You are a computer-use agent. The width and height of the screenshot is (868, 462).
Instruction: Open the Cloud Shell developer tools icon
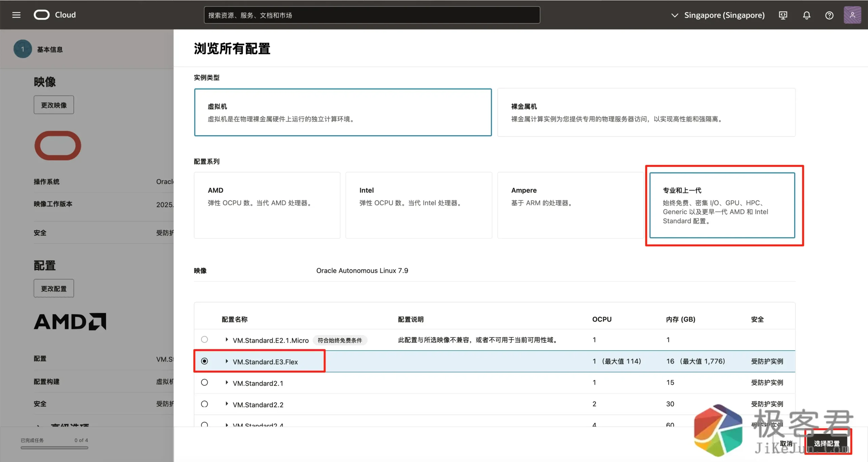783,15
